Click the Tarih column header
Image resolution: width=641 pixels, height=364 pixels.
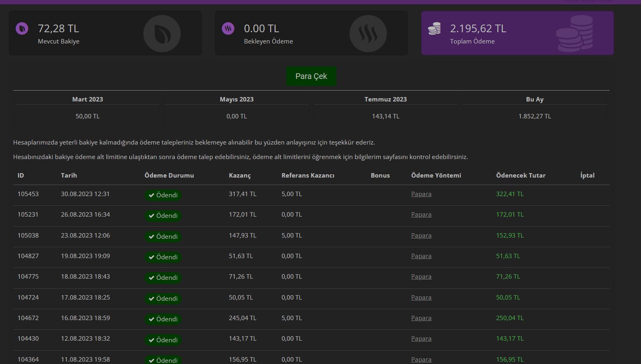pos(69,176)
